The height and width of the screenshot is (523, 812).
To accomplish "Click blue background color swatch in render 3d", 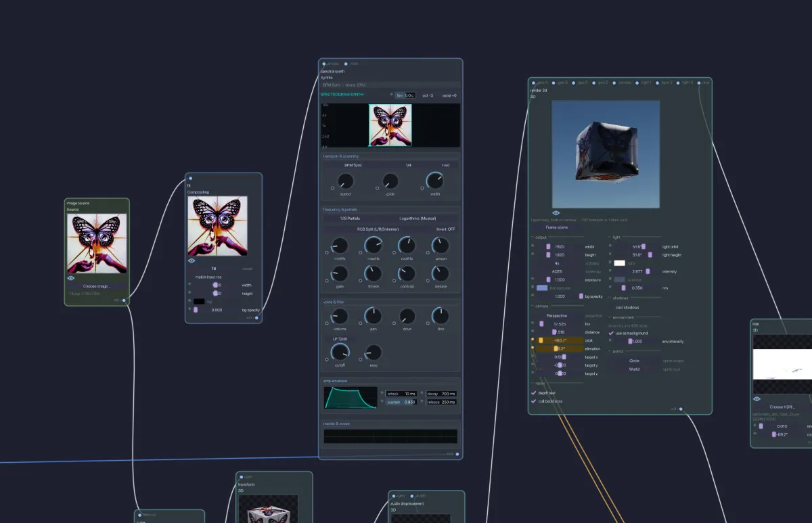I will [x=542, y=288].
